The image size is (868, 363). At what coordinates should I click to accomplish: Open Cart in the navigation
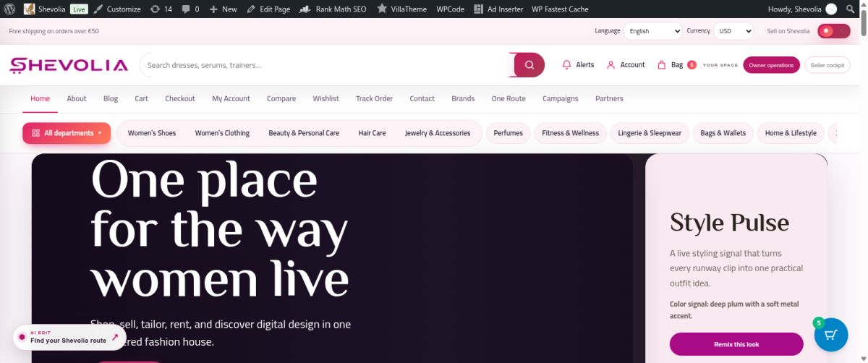coord(142,98)
